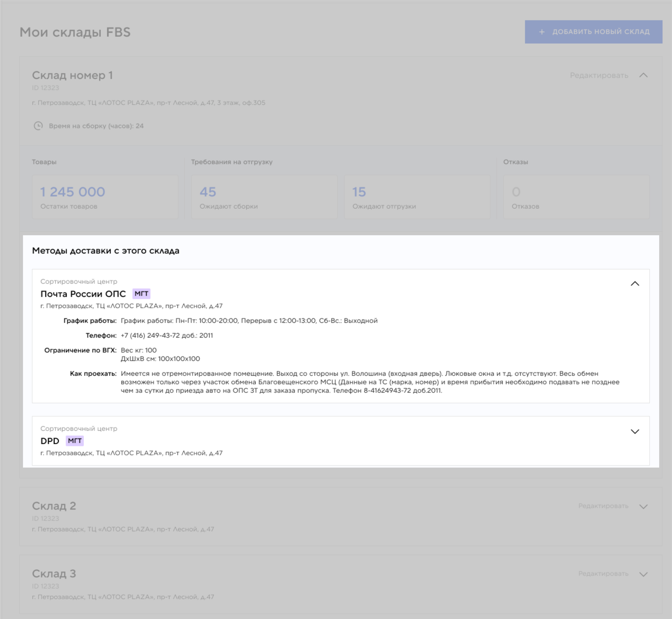The image size is (672, 619).
Task: Open Редактировать for Склад 3
Action: pyautogui.click(x=603, y=574)
